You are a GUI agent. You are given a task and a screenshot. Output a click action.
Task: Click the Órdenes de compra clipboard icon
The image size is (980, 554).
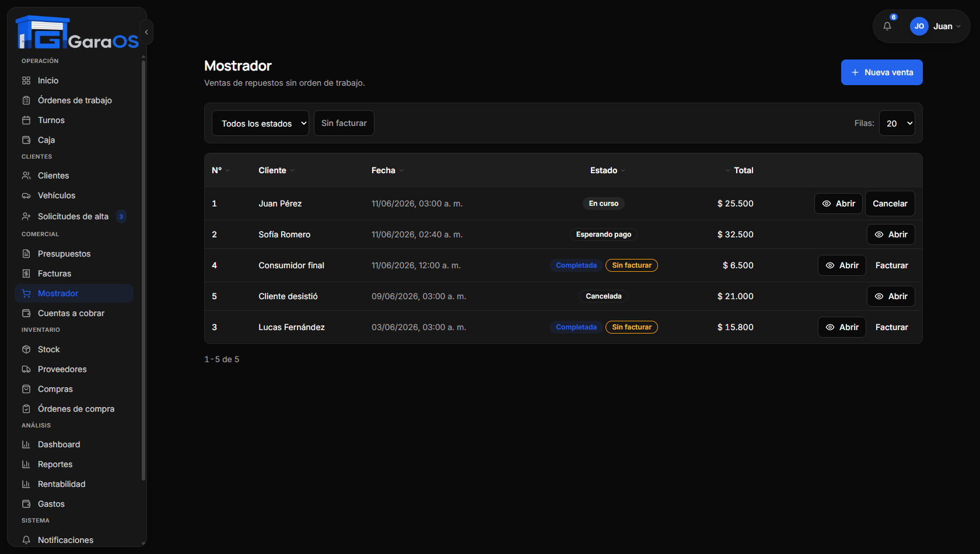pos(26,409)
